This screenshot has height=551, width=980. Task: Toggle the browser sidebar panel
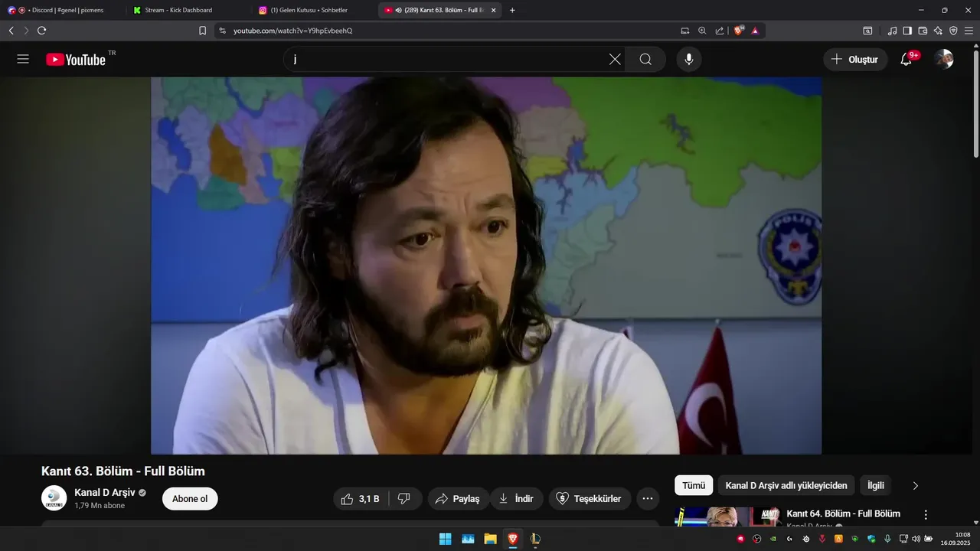click(907, 31)
